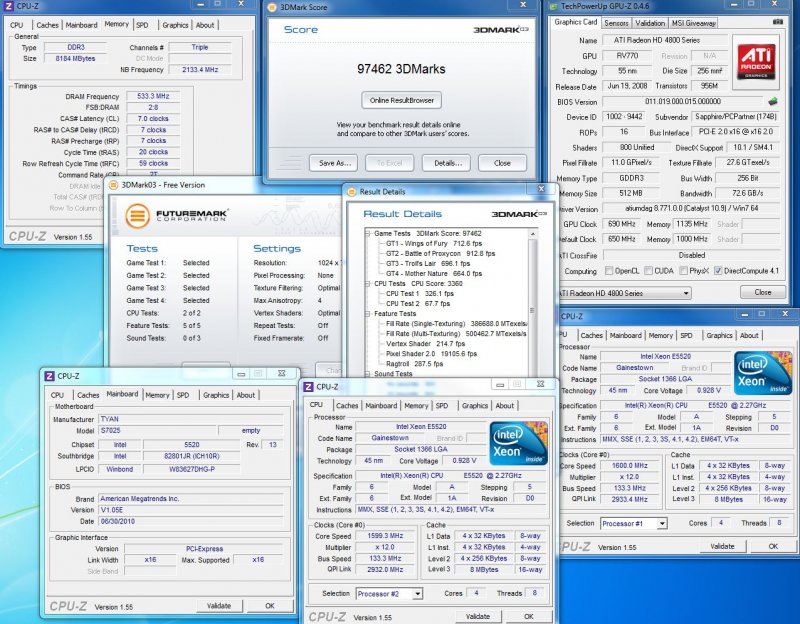Select the Vertex Shader result row
This screenshot has height=624, width=800.
426,344
